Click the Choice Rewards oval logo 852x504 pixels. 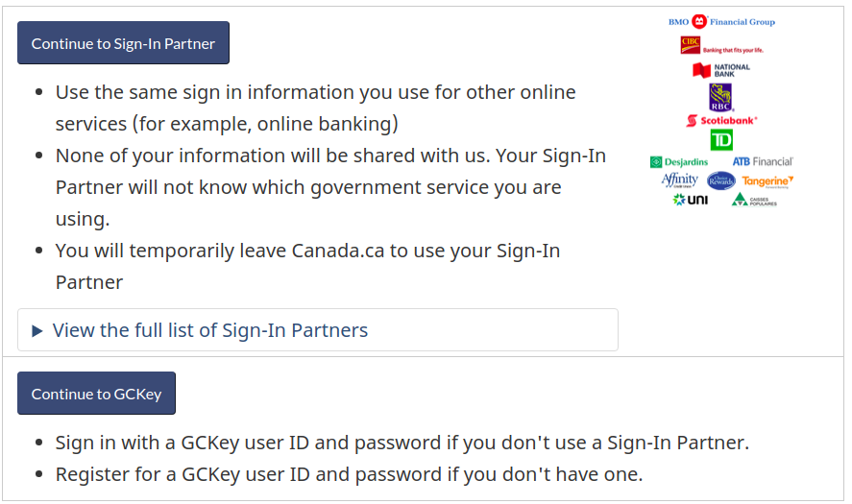pyautogui.click(x=721, y=180)
